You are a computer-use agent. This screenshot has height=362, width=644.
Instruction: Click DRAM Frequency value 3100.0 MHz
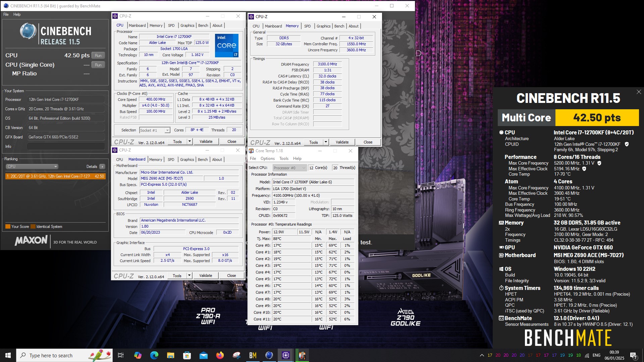point(327,64)
